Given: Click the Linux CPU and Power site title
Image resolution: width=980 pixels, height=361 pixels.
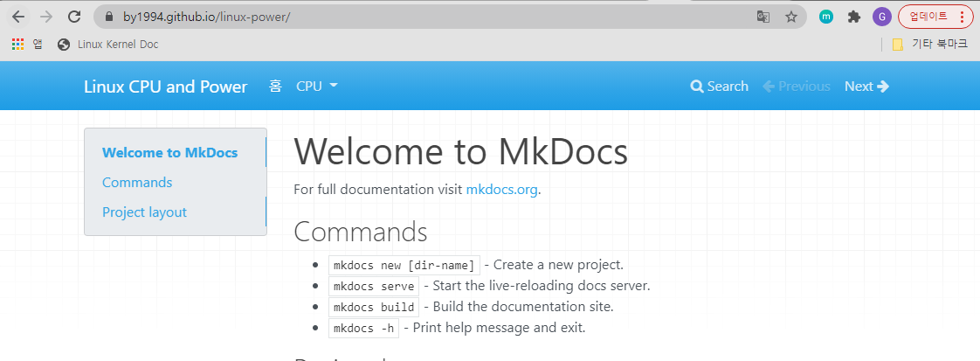Looking at the screenshot, I should pos(166,87).
